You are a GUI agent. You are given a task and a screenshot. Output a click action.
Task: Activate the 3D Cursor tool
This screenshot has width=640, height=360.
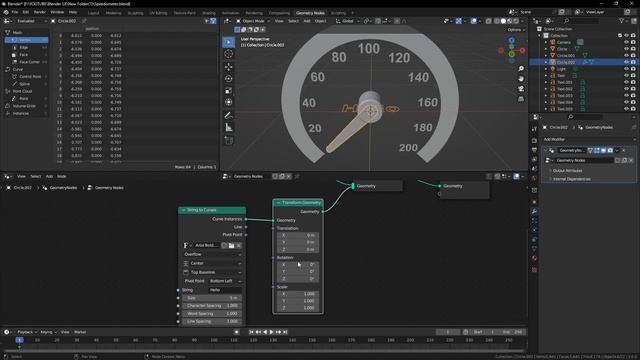(x=229, y=54)
